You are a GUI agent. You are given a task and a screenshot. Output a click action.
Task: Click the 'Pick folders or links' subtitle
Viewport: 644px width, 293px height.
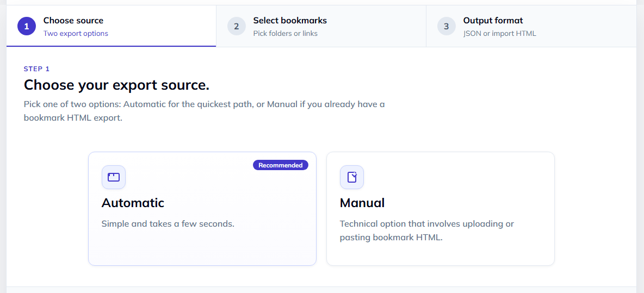(286, 34)
